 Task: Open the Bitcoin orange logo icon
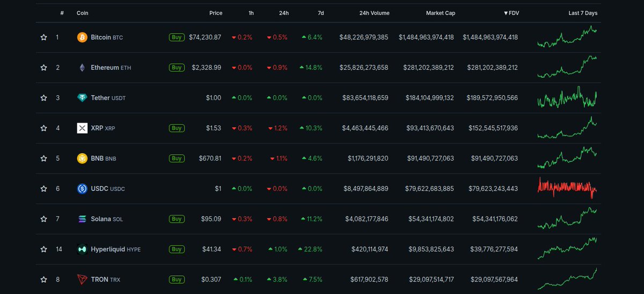[82, 38]
